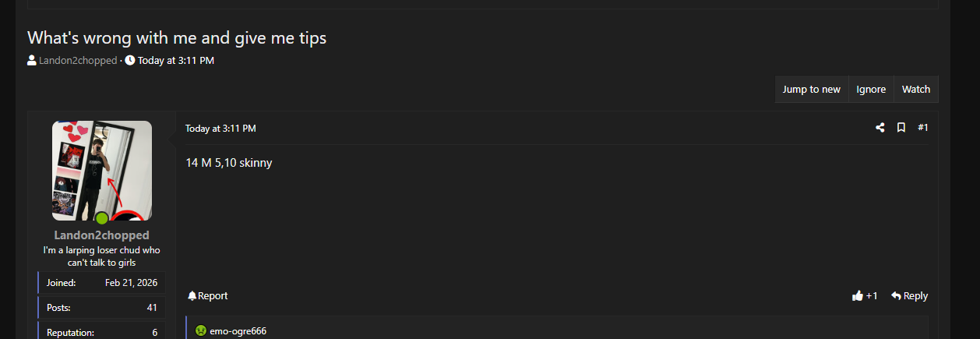Click the clock icon under thread title
The width and height of the screenshot is (980, 339).
point(130,60)
